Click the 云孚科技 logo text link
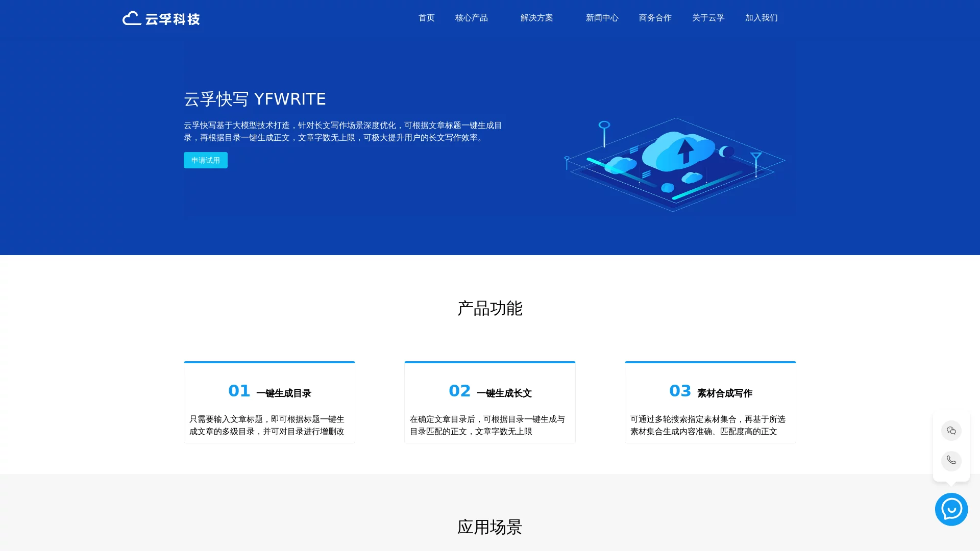 [173, 19]
